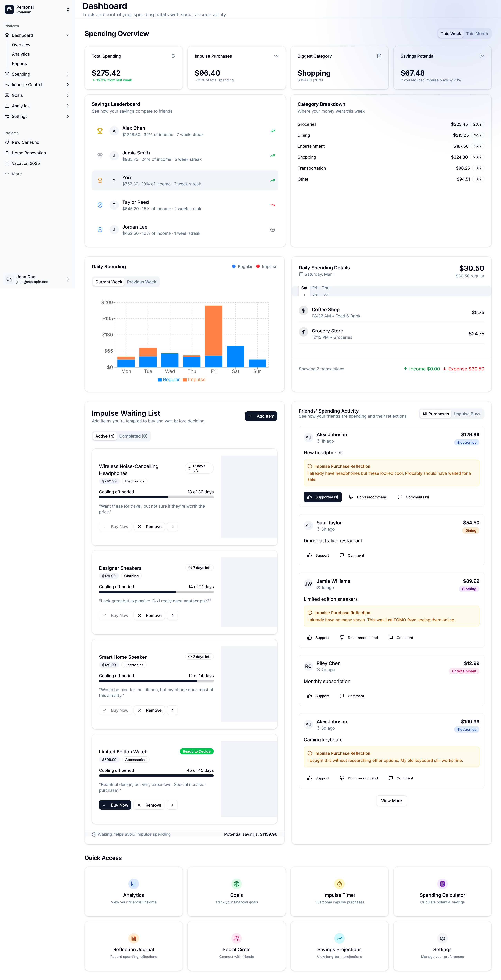Toggle Supported on Alex Johnson's headphones
501x980 pixels.
tap(322, 497)
